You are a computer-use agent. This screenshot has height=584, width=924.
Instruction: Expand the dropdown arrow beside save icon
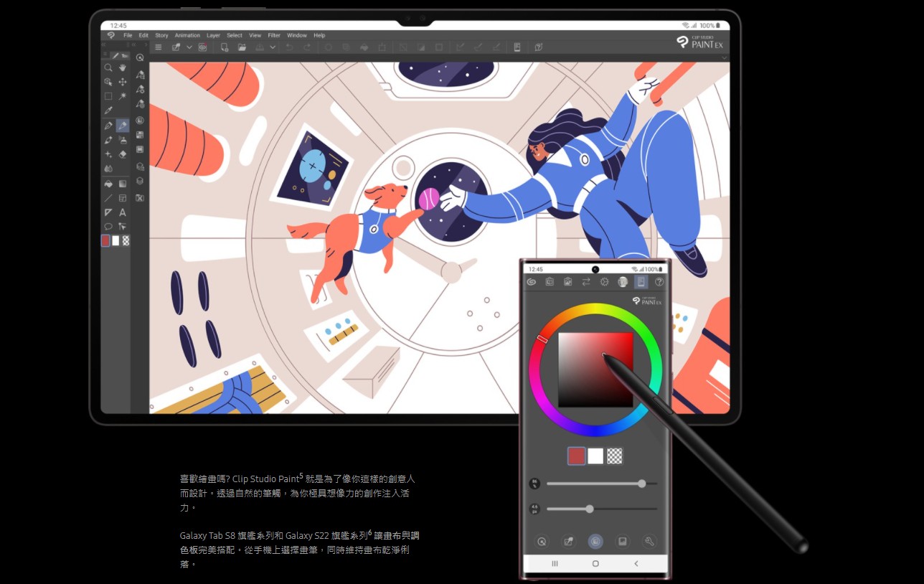(x=273, y=47)
